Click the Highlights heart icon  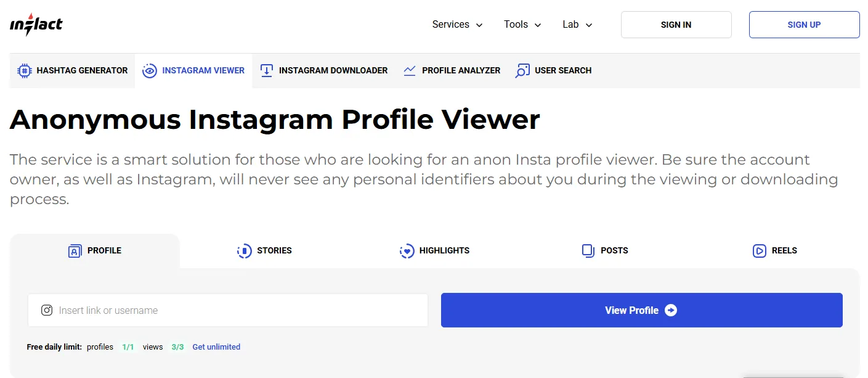[407, 250]
